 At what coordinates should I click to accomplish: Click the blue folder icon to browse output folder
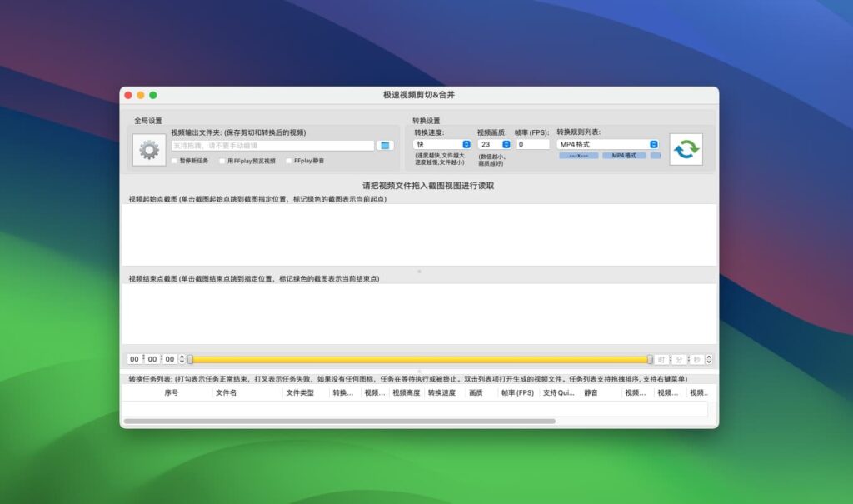383,144
